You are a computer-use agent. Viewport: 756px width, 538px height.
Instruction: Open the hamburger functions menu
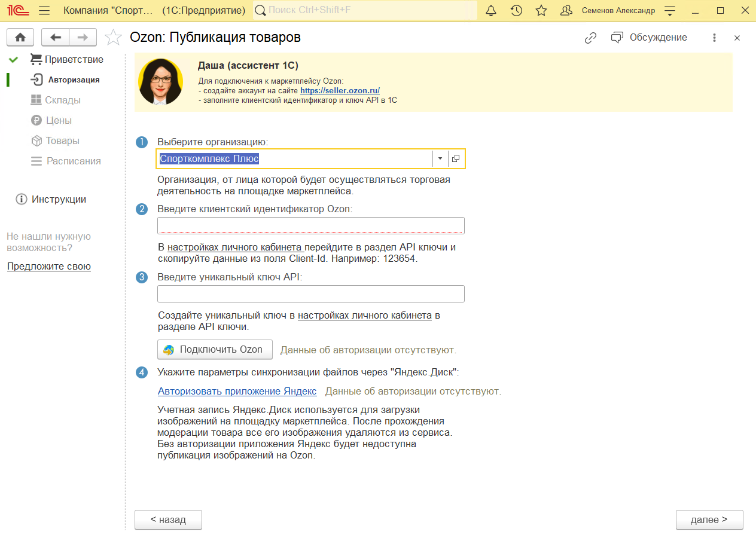click(x=44, y=10)
